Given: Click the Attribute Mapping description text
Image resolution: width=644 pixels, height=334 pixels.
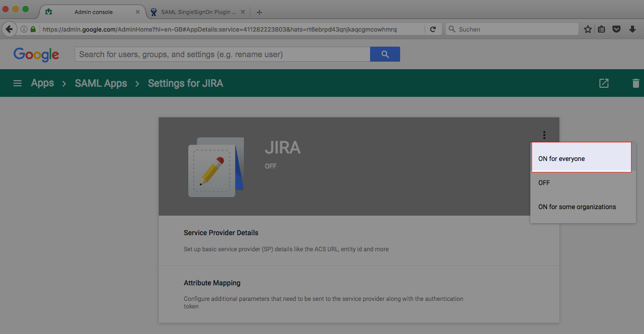Looking at the screenshot, I should [324, 302].
